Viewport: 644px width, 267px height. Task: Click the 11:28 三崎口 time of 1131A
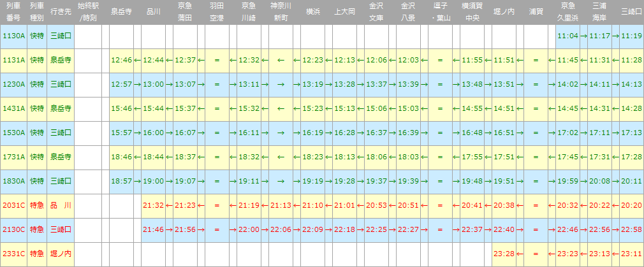tap(632, 60)
